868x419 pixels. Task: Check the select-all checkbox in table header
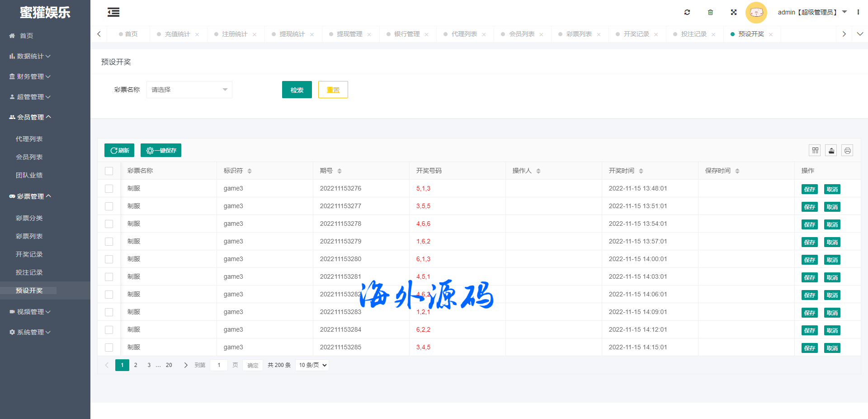pos(109,171)
